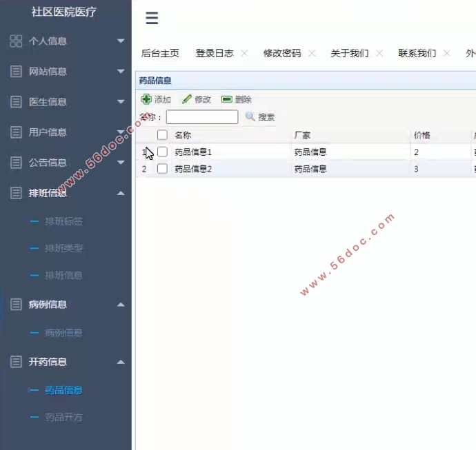Expand the 用户信息 menu arrow
This screenshot has width=476, height=450.
point(121,132)
